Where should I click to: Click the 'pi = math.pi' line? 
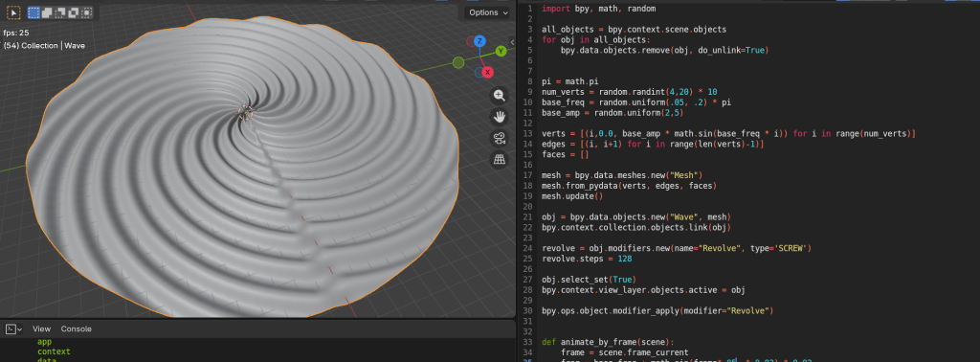(570, 81)
